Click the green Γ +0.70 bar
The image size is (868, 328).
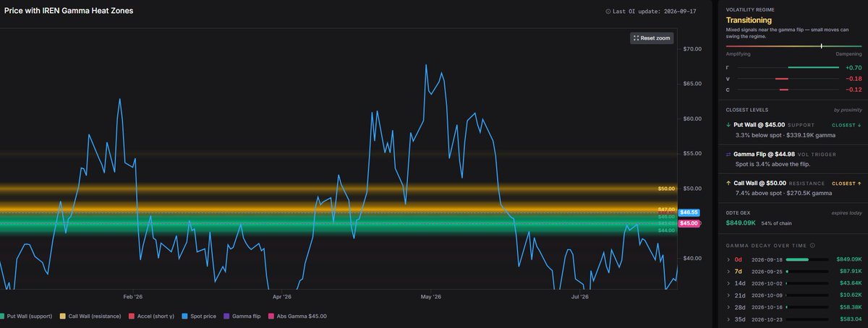click(x=813, y=66)
